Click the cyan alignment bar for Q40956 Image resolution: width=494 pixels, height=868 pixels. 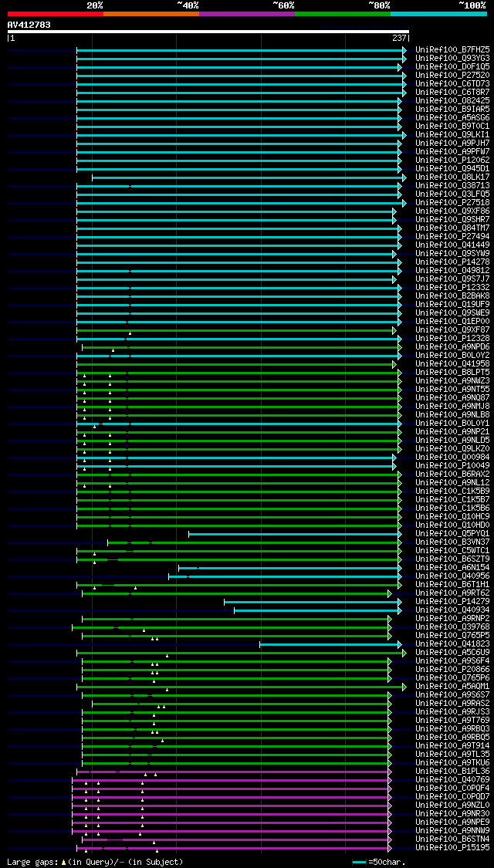tap(284, 577)
